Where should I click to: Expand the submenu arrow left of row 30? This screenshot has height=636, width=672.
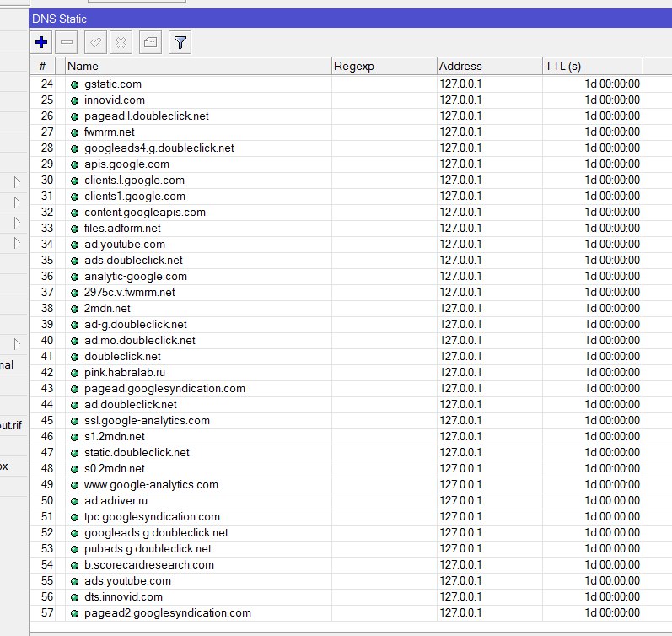click(x=17, y=182)
